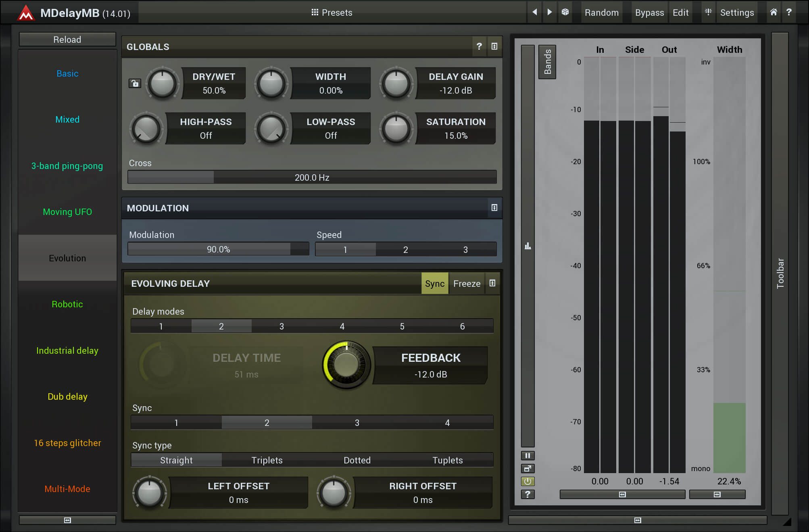Select the Basic preset tab
This screenshot has width=809, height=532.
point(67,73)
